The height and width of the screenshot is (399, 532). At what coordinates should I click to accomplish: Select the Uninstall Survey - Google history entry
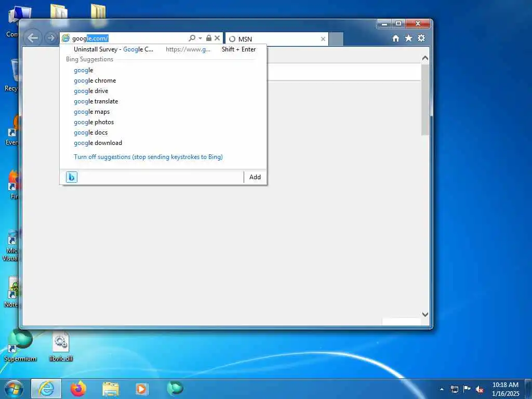click(x=163, y=49)
